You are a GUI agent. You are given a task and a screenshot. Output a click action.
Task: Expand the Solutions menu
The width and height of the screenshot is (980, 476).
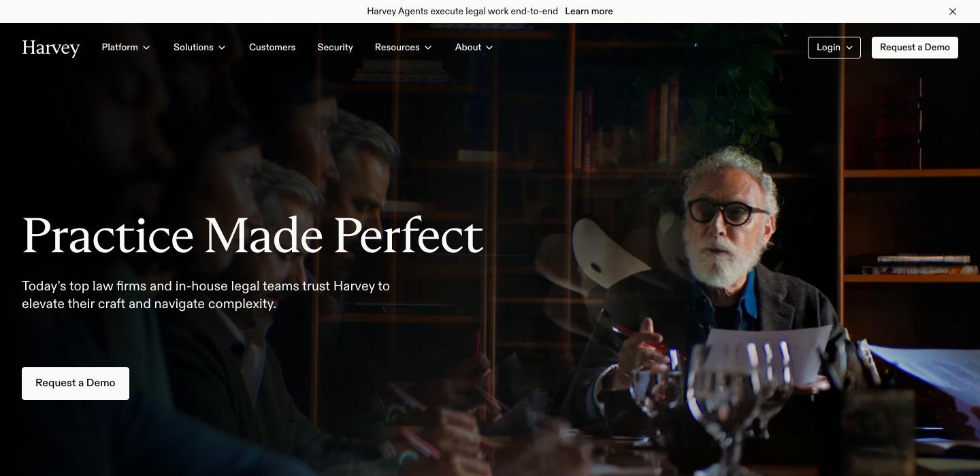(x=199, y=48)
